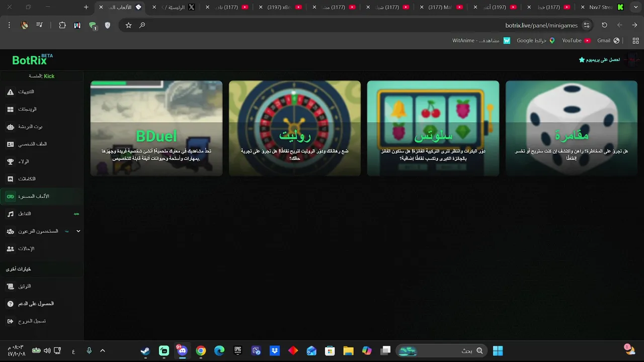Screen dimensions: 644x362
Task: Log out via تسجيل الخروج
Action: (42, 321)
